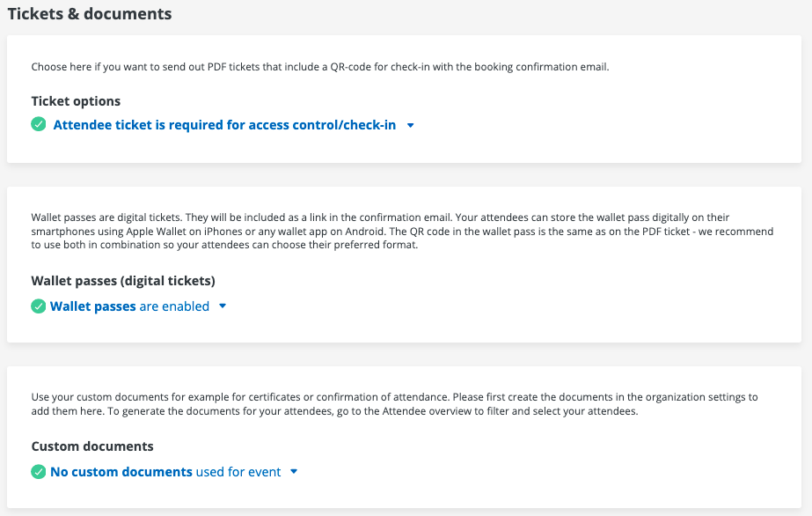Viewport: 812px width, 516px height.
Task: Expand the Attendee ticket options dropdown arrow
Action: (x=411, y=125)
